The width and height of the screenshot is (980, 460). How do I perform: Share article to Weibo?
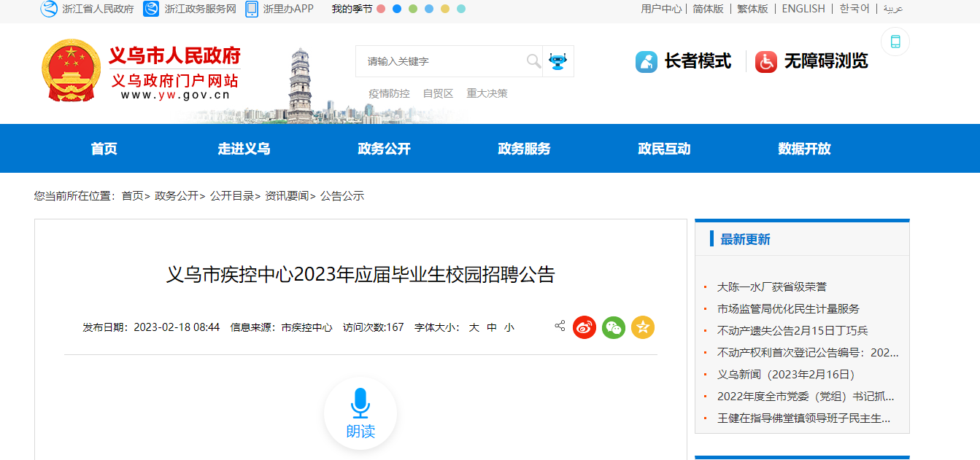(x=584, y=327)
